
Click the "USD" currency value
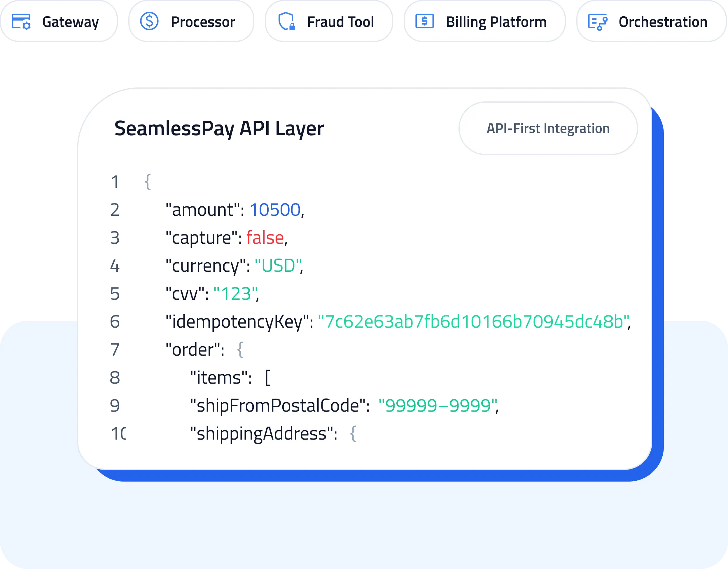click(x=278, y=266)
